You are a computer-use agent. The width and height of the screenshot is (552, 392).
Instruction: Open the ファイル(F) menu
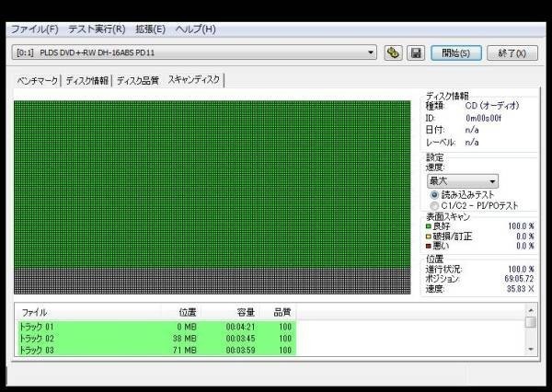[35, 29]
